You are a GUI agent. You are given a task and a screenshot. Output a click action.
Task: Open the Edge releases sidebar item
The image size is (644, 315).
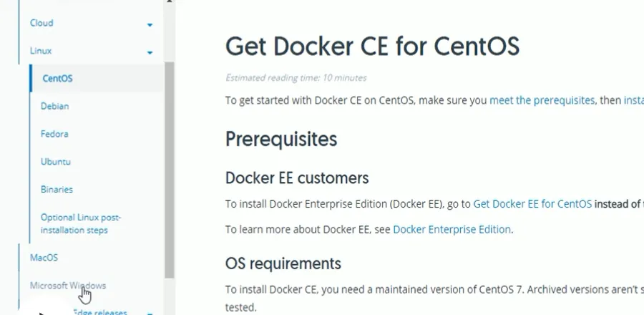coord(100,312)
